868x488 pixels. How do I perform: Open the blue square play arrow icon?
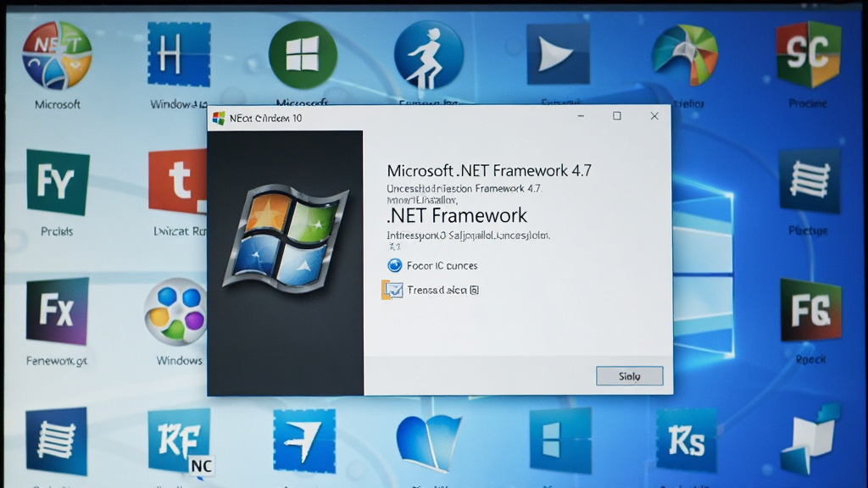(558, 54)
